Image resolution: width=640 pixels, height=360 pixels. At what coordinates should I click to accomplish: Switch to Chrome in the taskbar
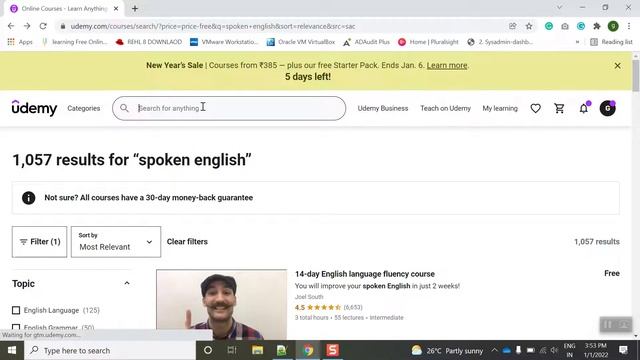[x=308, y=350]
